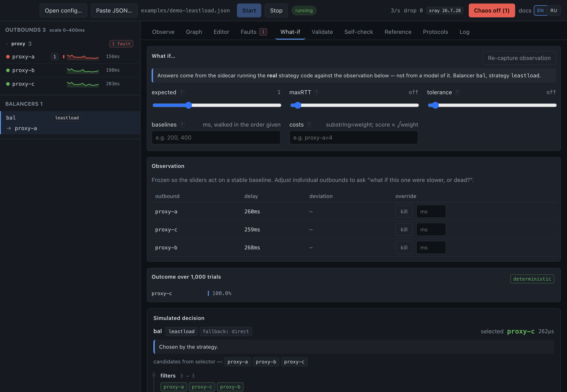Focus the baselines input field

(216, 138)
